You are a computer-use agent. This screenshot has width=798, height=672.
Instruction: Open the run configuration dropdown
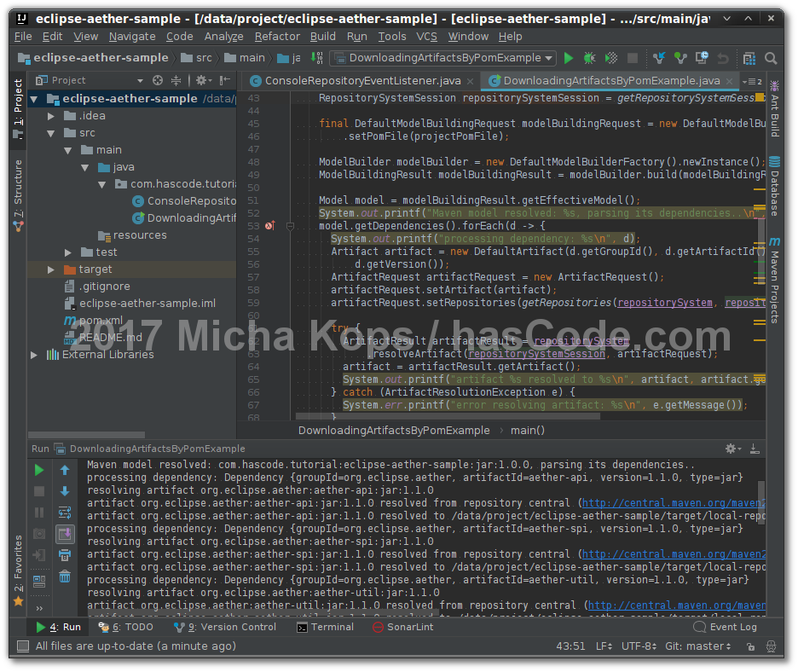point(443,58)
